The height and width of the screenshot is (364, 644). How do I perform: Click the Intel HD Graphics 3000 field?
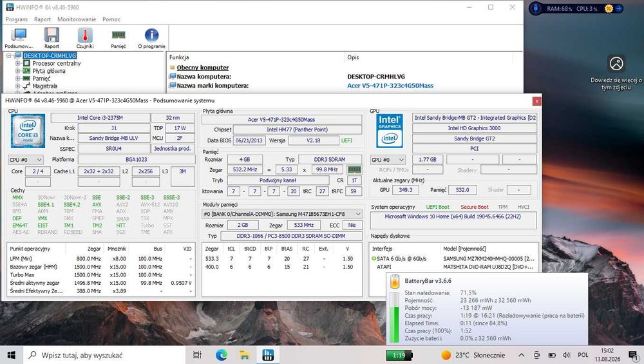pyautogui.click(x=475, y=128)
